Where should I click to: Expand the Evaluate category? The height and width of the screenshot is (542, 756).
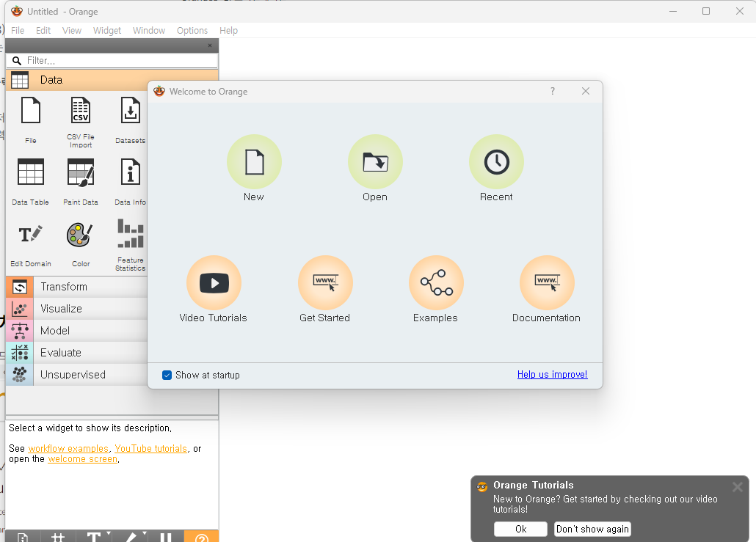(77, 353)
